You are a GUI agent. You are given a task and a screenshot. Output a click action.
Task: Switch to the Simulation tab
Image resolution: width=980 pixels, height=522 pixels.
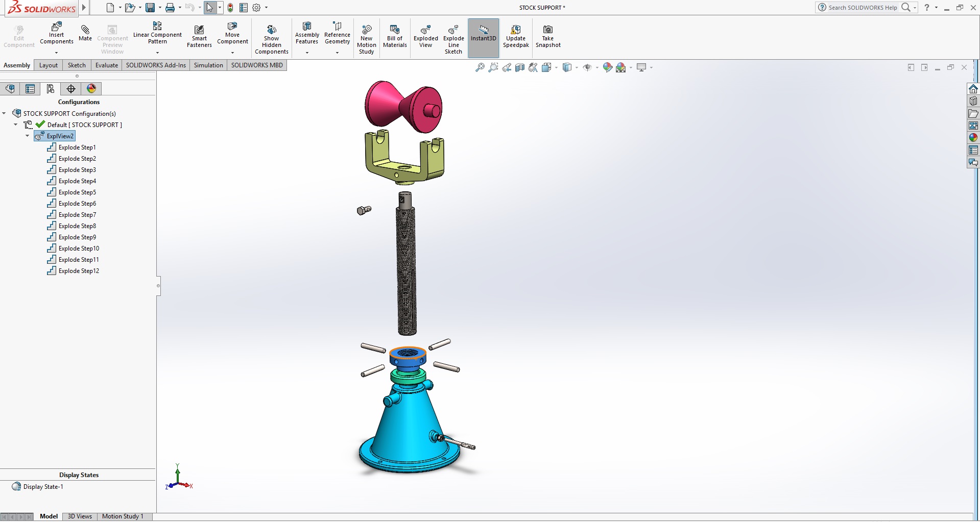coord(208,65)
